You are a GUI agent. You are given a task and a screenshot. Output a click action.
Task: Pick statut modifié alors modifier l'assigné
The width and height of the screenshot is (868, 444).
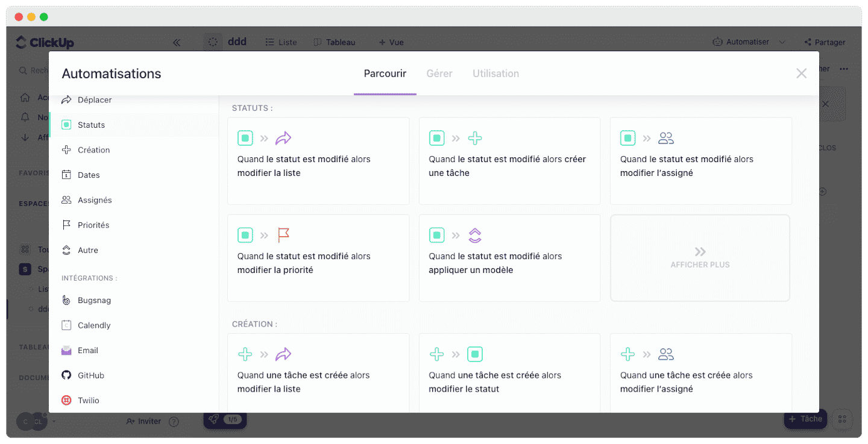coord(701,161)
